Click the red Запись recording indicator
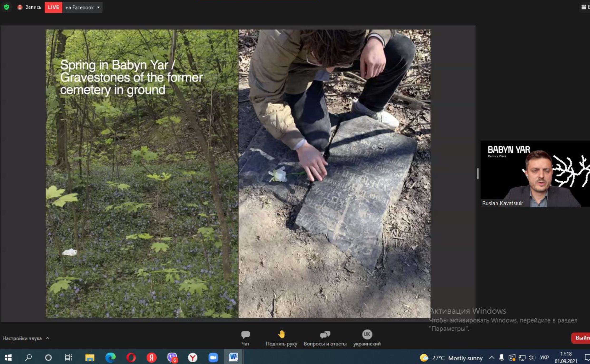This screenshot has width=590, height=364. coord(29,7)
